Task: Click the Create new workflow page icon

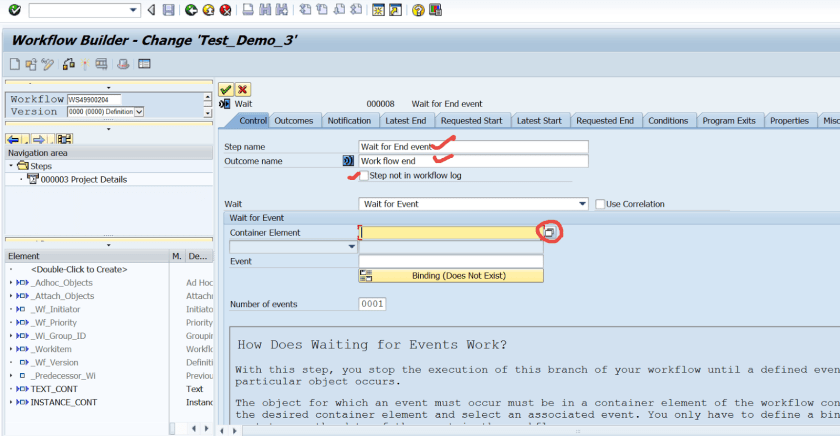Action: (x=15, y=64)
